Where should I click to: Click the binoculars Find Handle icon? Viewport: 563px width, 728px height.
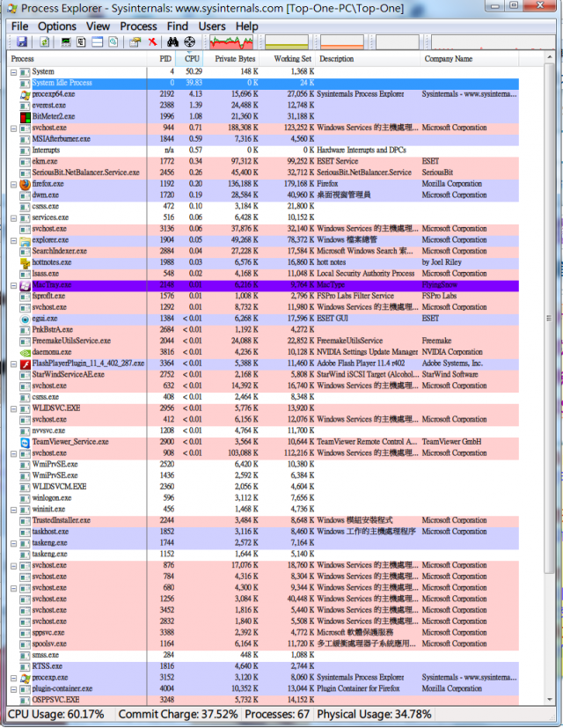172,42
